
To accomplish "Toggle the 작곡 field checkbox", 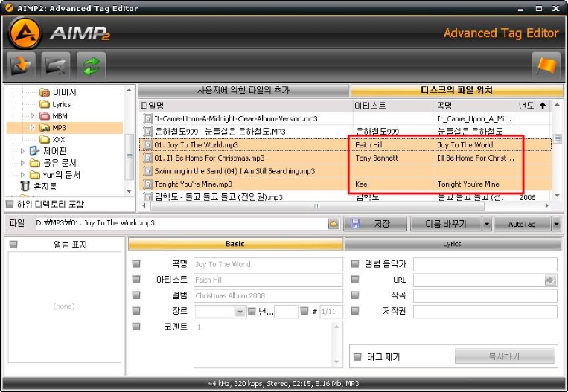I will pos(355,295).
